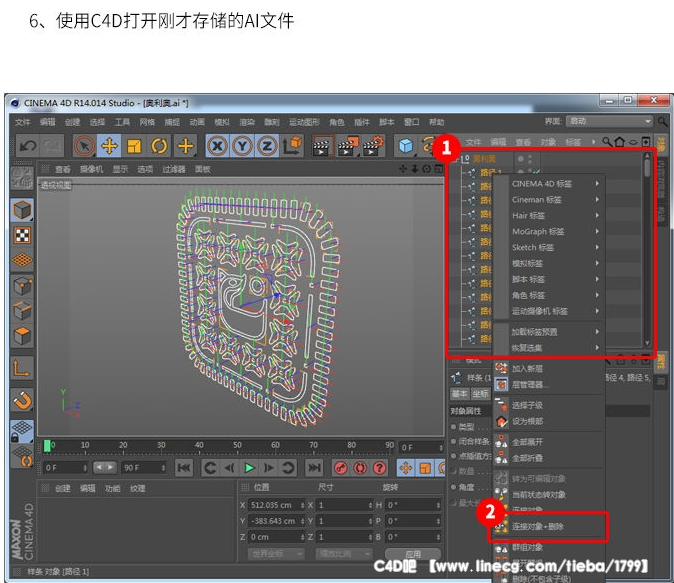Click frame 50 on the timeline ruler

point(237,445)
